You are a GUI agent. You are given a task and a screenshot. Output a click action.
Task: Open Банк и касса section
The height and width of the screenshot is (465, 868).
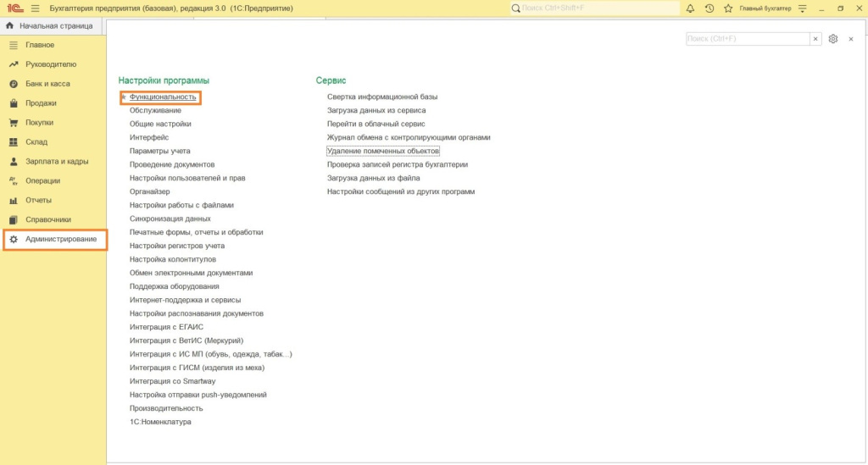(47, 84)
